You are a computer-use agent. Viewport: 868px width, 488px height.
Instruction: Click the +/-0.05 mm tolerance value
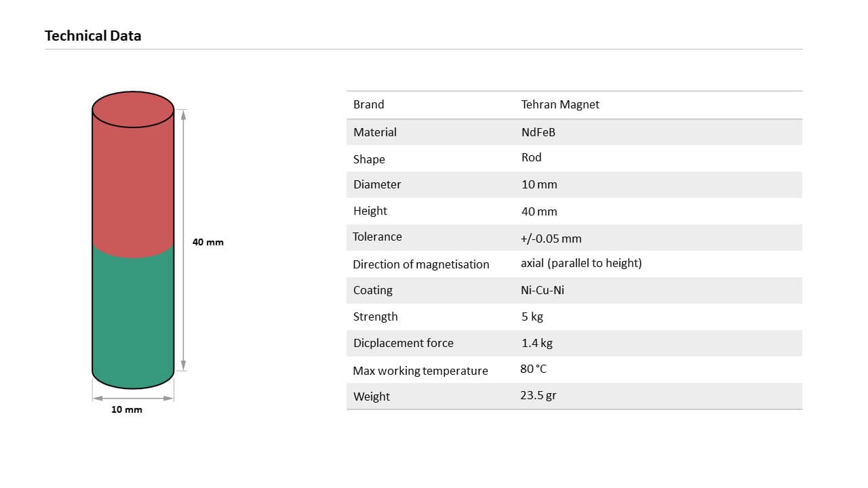point(551,239)
